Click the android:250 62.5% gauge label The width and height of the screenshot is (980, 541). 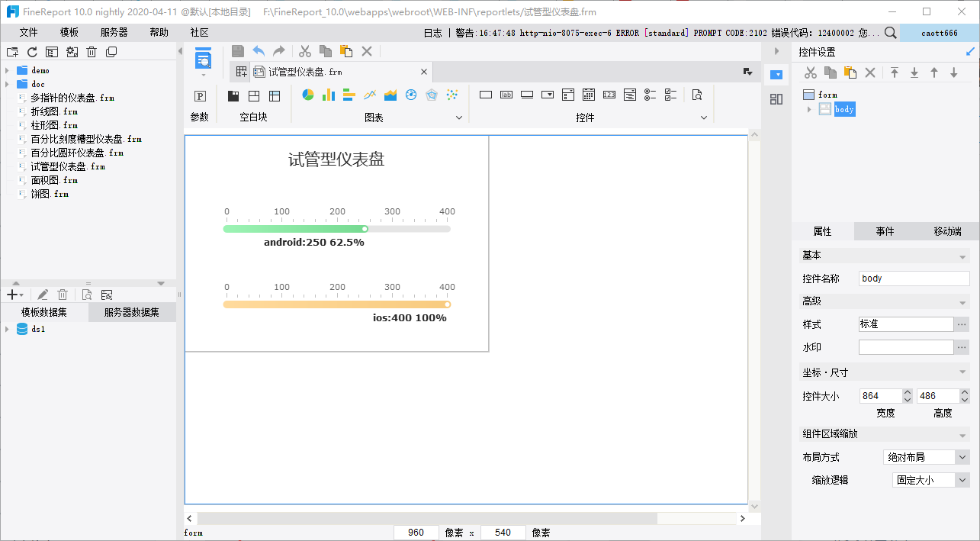pyautogui.click(x=314, y=243)
